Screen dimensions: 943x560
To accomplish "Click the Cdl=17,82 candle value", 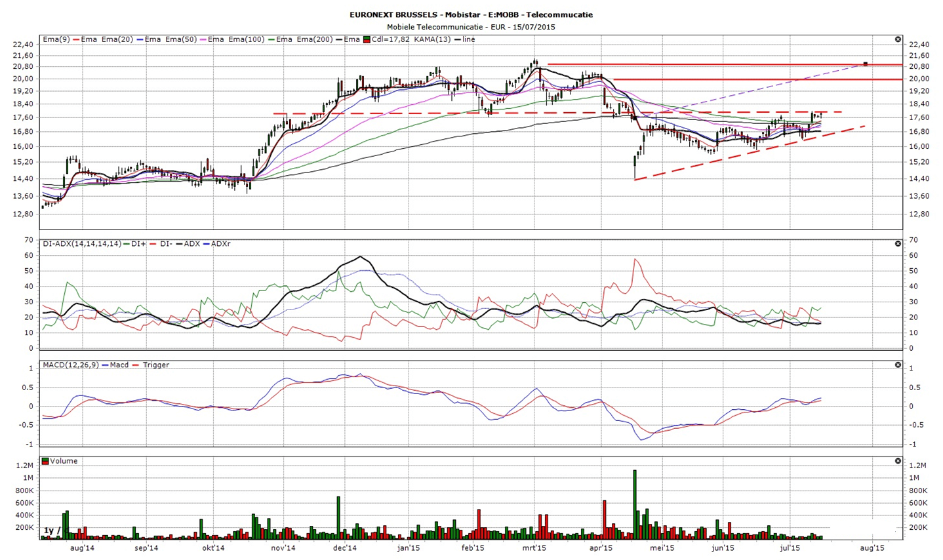I will coord(391,39).
